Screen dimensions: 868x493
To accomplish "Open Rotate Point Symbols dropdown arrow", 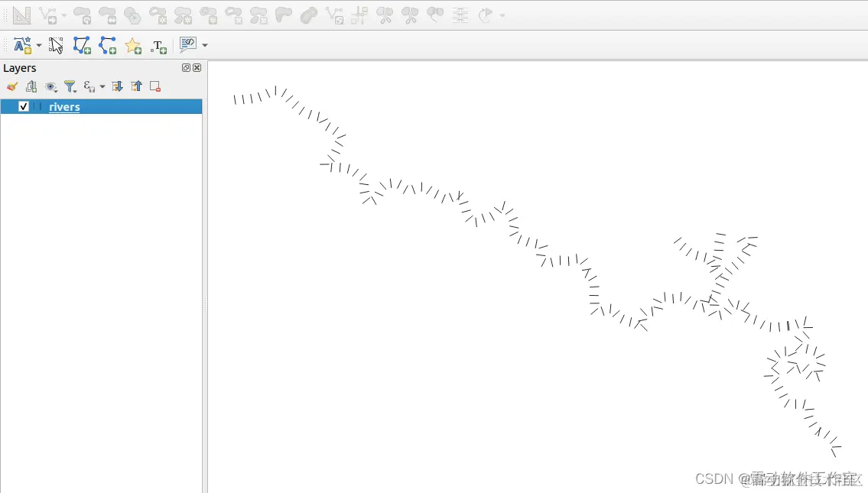I will 502,15.
